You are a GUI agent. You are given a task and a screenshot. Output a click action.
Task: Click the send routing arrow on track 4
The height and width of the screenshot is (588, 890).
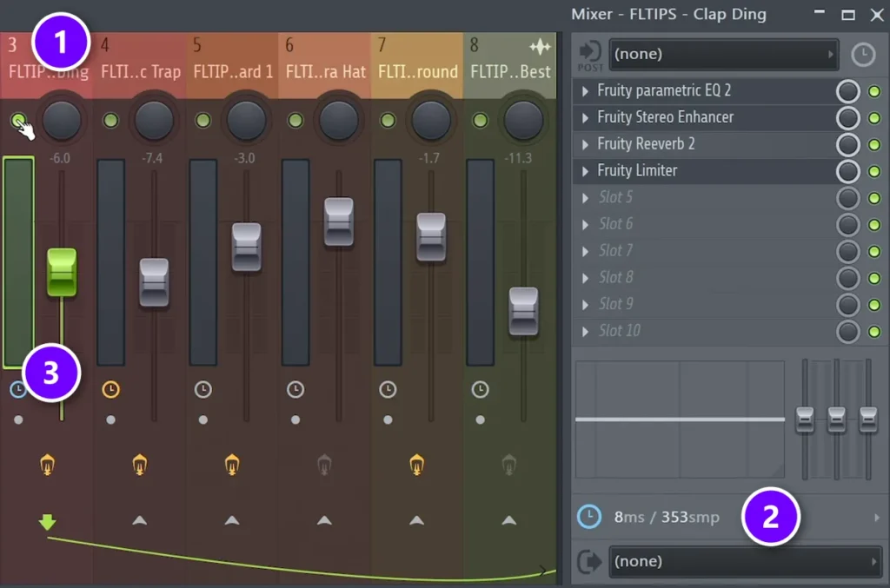click(x=140, y=520)
